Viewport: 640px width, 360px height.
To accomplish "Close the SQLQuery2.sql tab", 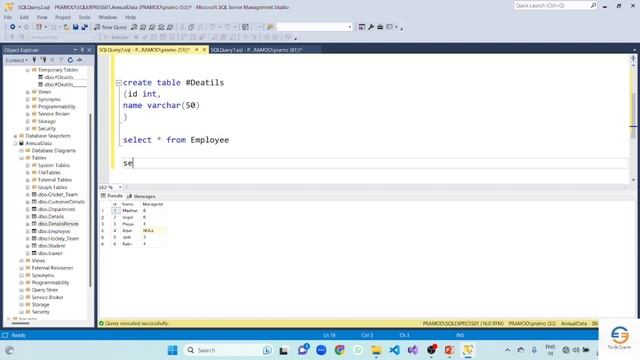I will click(204, 50).
